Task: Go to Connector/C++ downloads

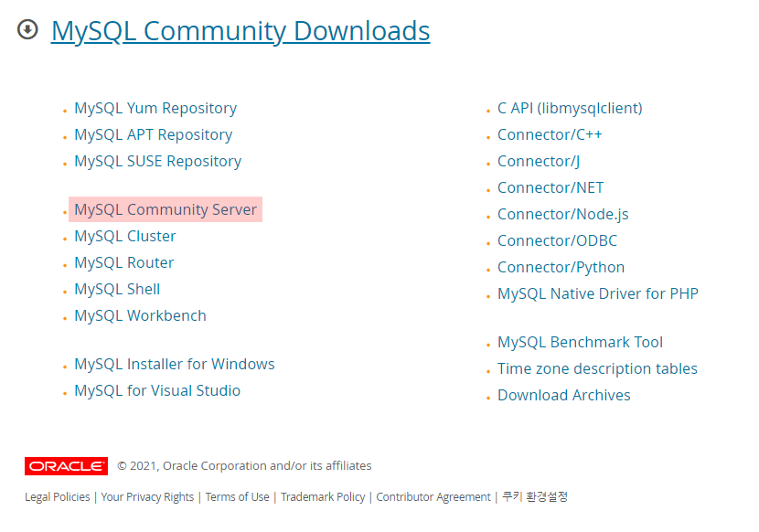Action: (550, 134)
